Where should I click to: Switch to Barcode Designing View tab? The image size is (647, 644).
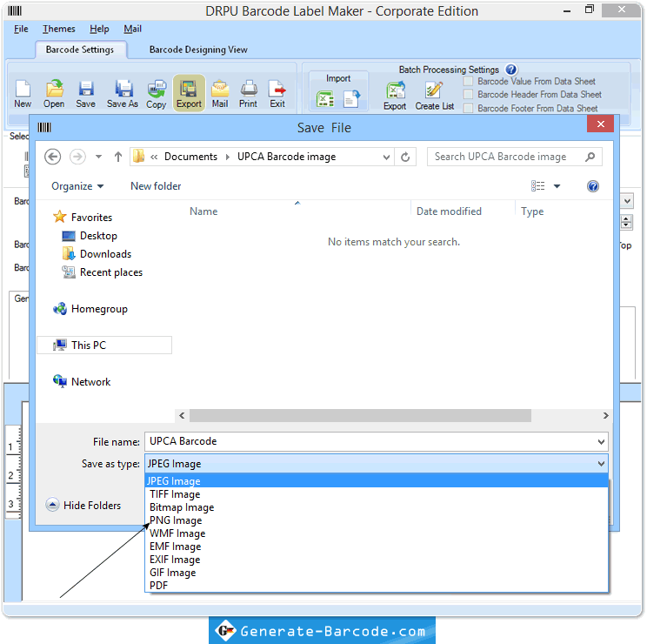point(198,50)
